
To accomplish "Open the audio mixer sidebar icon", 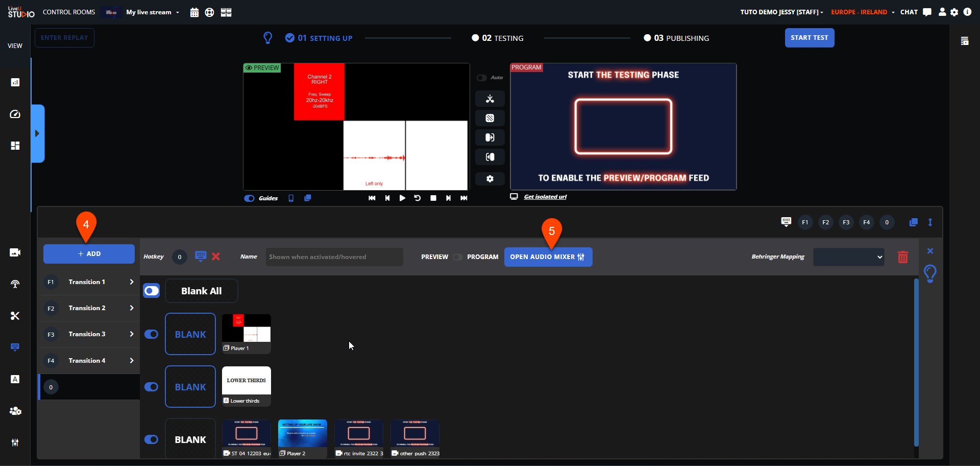I will coord(15,442).
